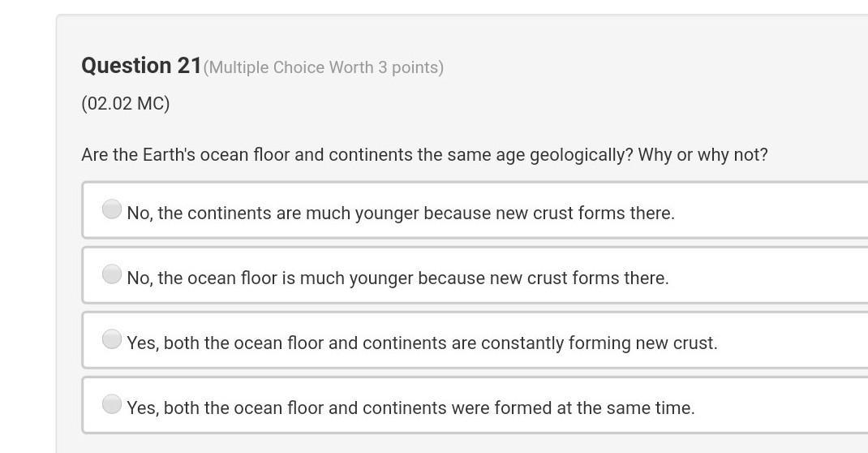This screenshot has width=868, height=453.
Task: Click empty area inside second answer option box
Action: (775, 275)
